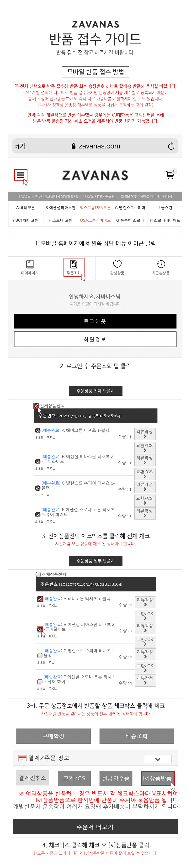Expand the 결제/주문 정보 dropdown arrow

[x=158, y=759]
